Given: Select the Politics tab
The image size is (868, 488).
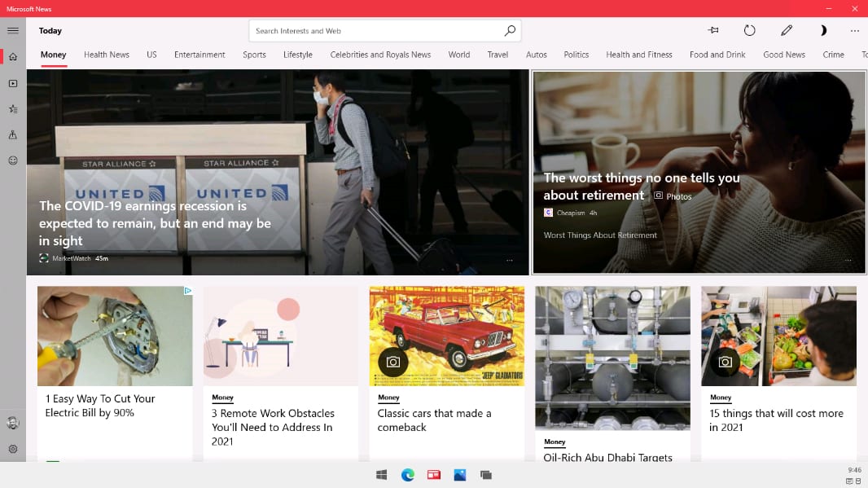Looking at the screenshot, I should [x=576, y=55].
